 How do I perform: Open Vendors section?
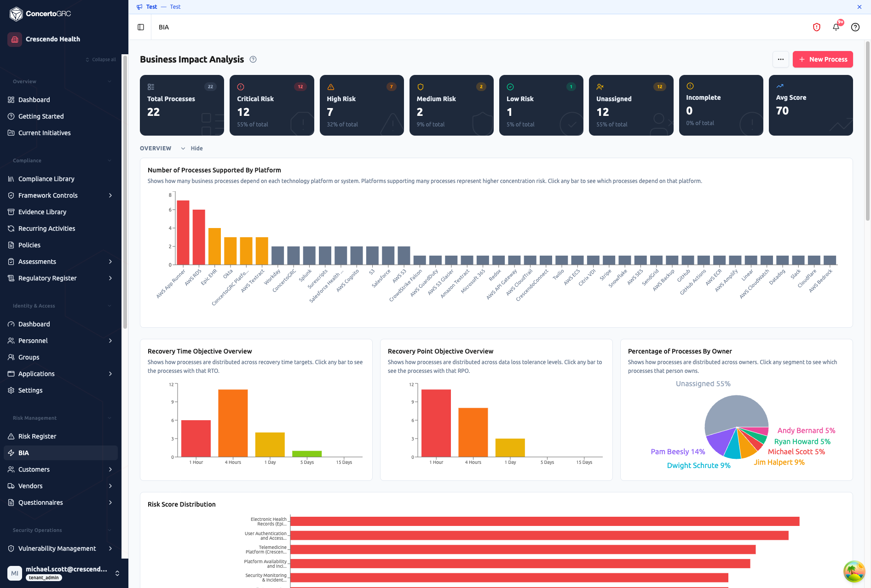click(x=61, y=486)
